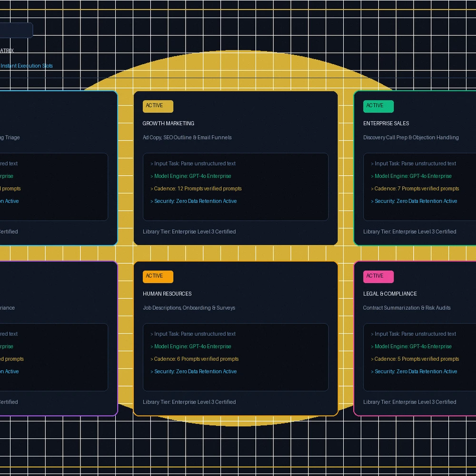Viewport: 476px width, 476px height.
Task: Click the ACTIVE badge on Growth Marketing card
Action: tap(158, 106)
